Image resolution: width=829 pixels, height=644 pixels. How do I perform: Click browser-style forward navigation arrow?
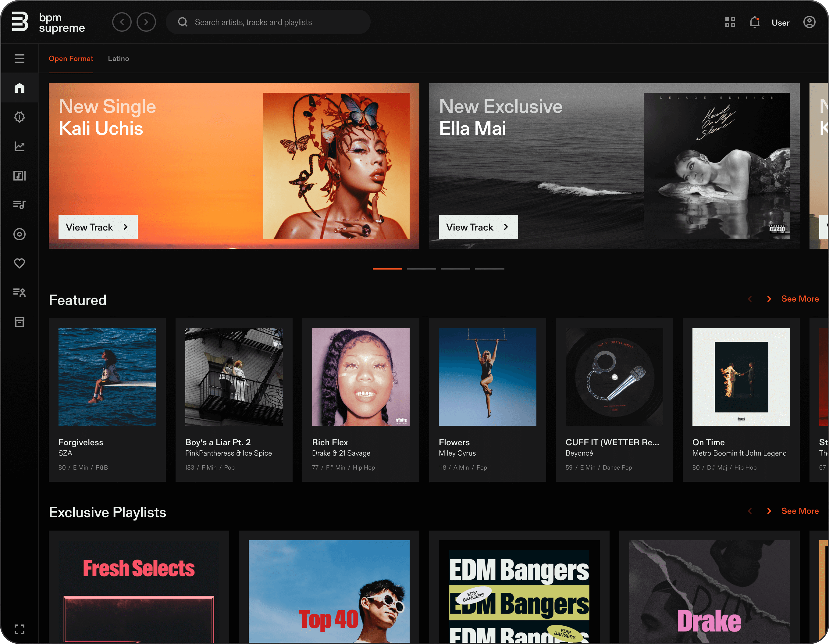tap(146, 22)
